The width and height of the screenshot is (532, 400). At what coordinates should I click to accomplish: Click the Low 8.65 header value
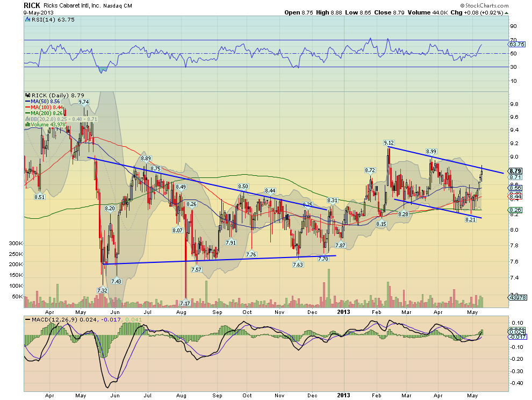coord(358,12)
